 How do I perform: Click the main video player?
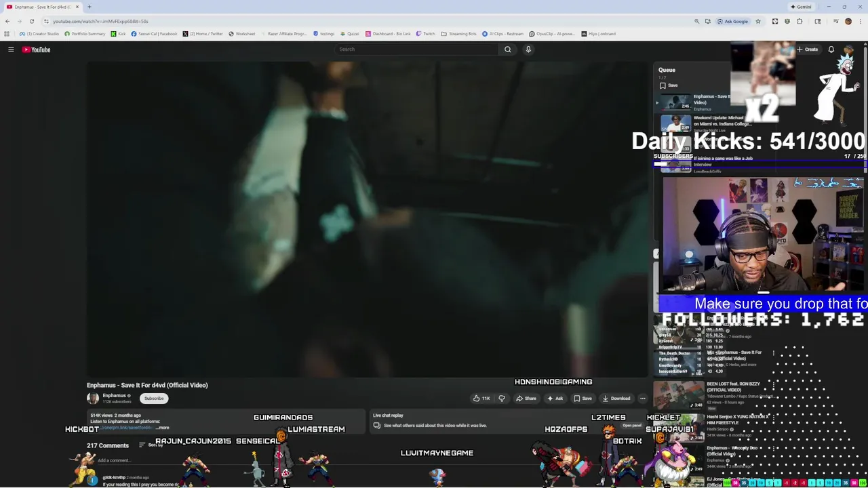368,220
